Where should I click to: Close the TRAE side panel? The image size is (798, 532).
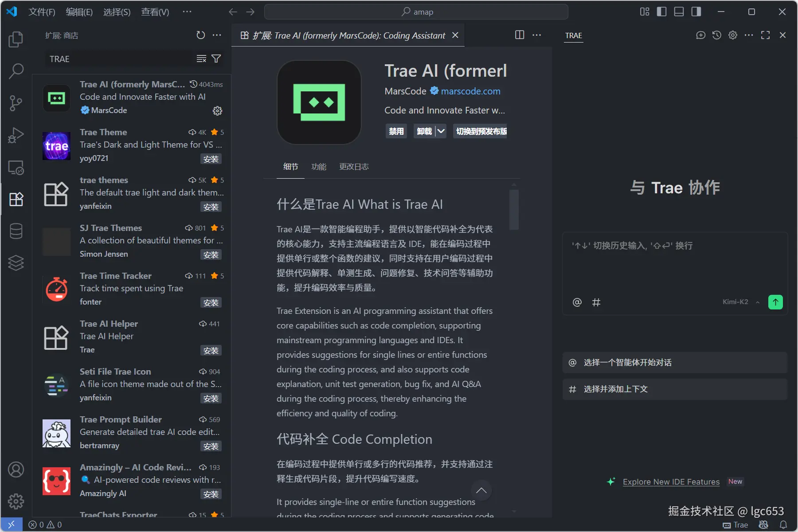click(x=782, y=35)
